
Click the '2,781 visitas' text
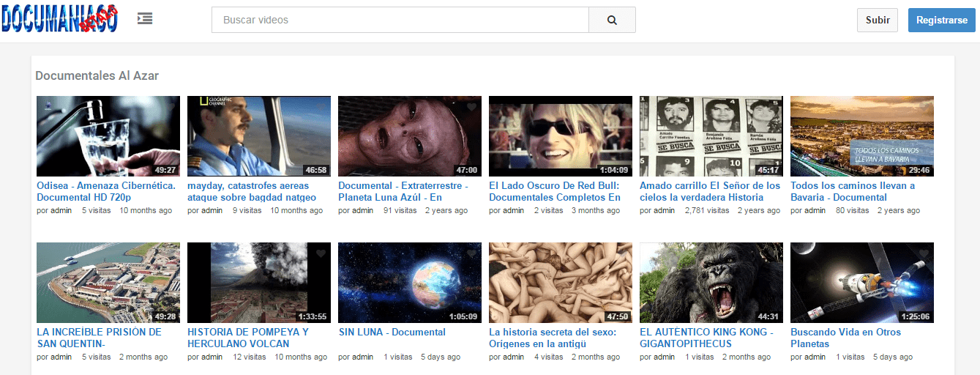(x=707, y=210)
